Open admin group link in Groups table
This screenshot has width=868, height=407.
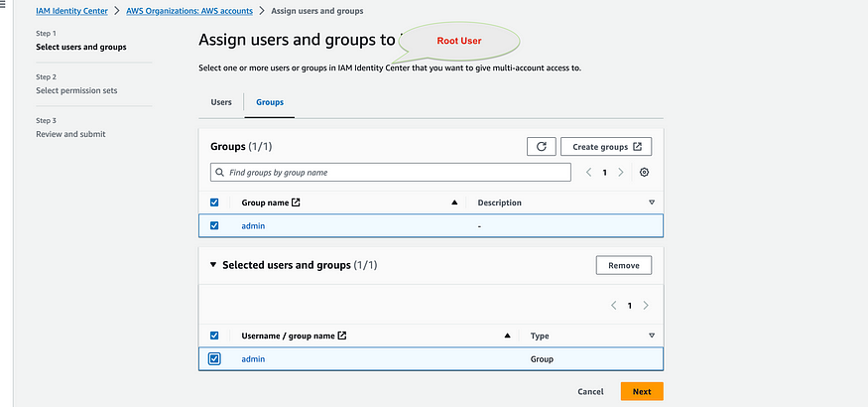253,226
